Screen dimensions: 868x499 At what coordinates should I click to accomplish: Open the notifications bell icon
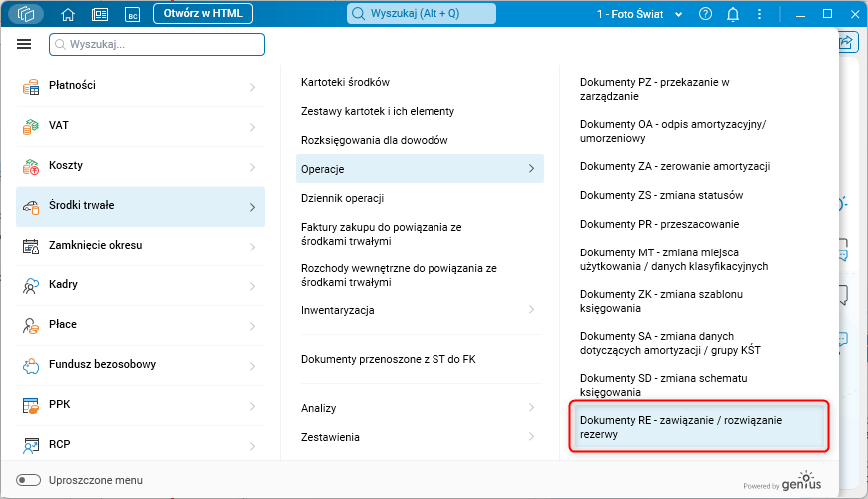click(x=733, y=14)
